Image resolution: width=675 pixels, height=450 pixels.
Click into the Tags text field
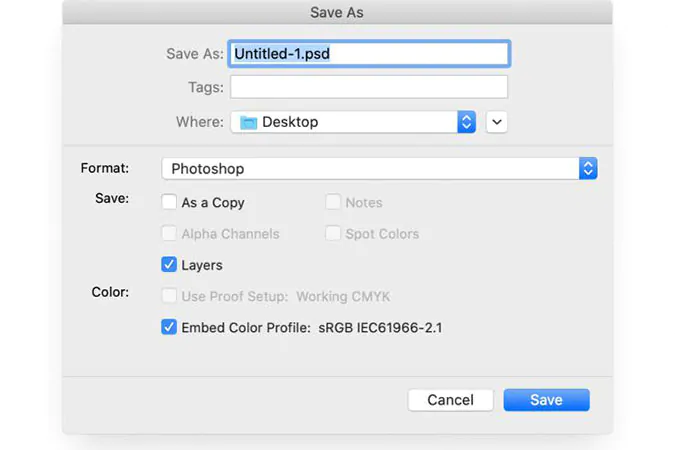tap(369, 87)
